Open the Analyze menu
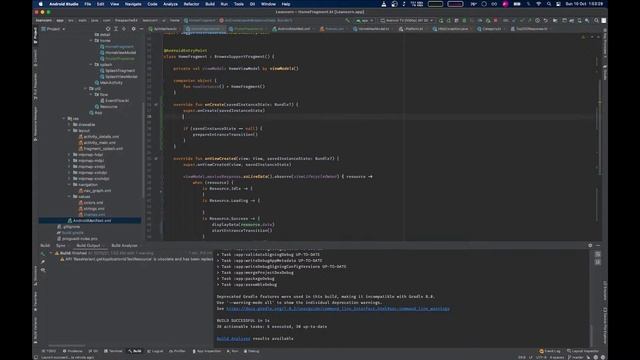This screenshot has width=640, height=360. pyautogui.click(x=170, y=4)
